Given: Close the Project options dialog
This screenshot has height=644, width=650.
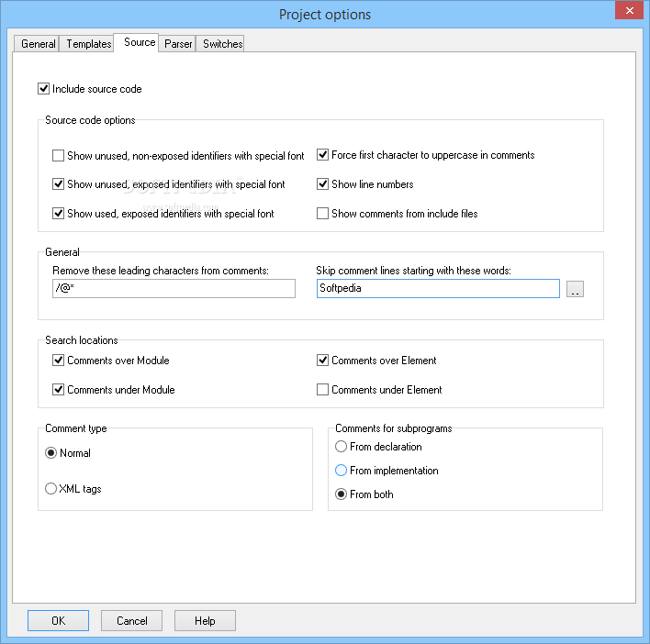Looking at the screenshot, I should pyautogui.click(x=629, y=10).
